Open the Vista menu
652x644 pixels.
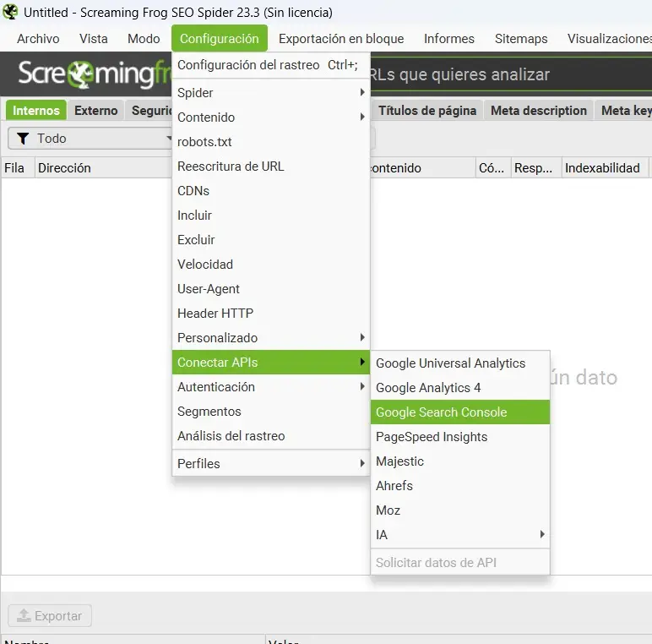coord(94,39)
